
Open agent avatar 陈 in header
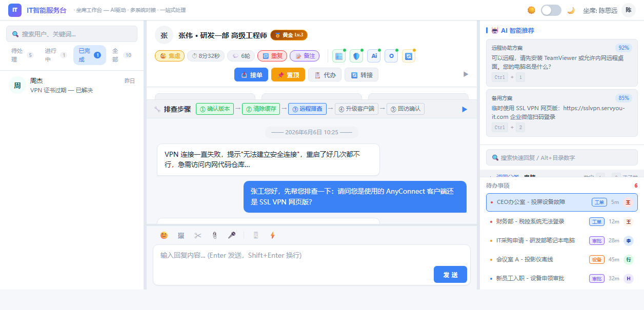[x=629, y=10]
